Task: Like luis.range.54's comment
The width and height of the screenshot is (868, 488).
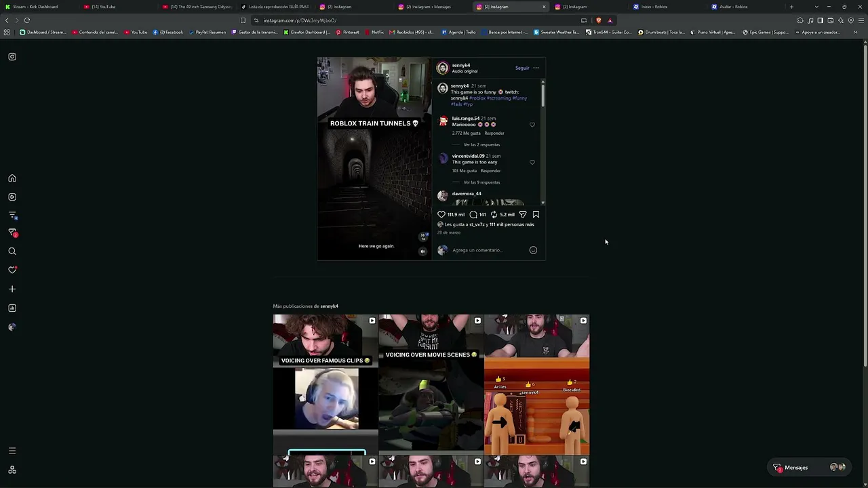Action: (532, 125)
